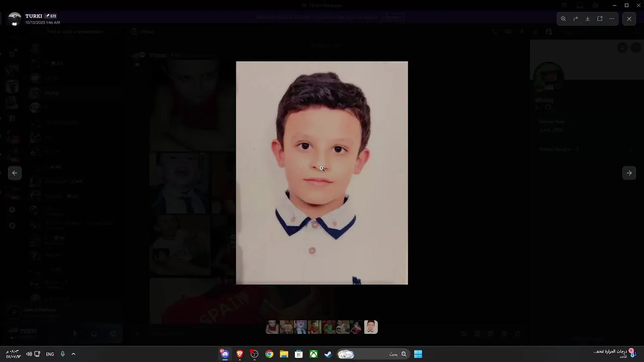Image resolution: width=644 pixels, height=362 pixels.
Task: Click TURKI's avatar in viewer header
Action: pyautogui.click(x=15, y=19)
